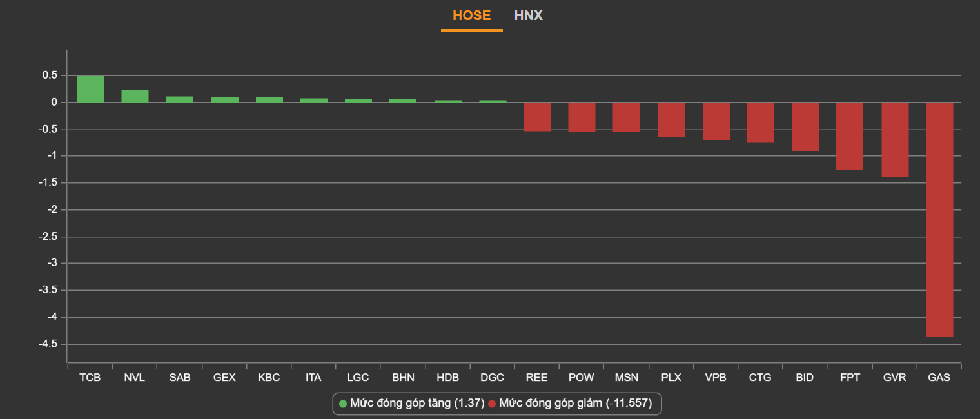Screen dimensions: 980x419
Task: Click the red legend color dot
Action: coord(492,404)
